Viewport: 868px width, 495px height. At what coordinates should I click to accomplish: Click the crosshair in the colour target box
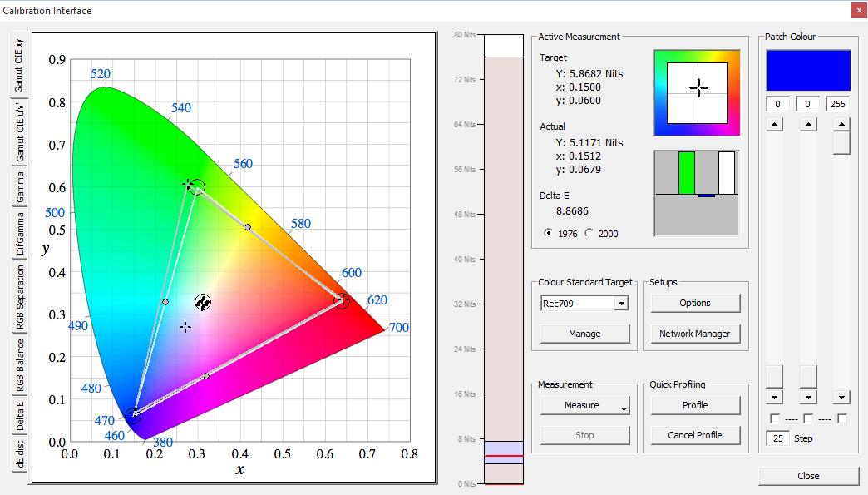pos(698,87)
